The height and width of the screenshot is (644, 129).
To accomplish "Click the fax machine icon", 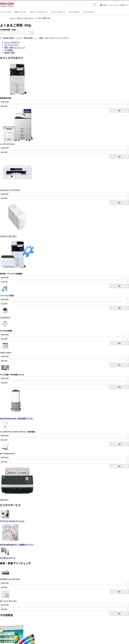I will pos(5,311).
